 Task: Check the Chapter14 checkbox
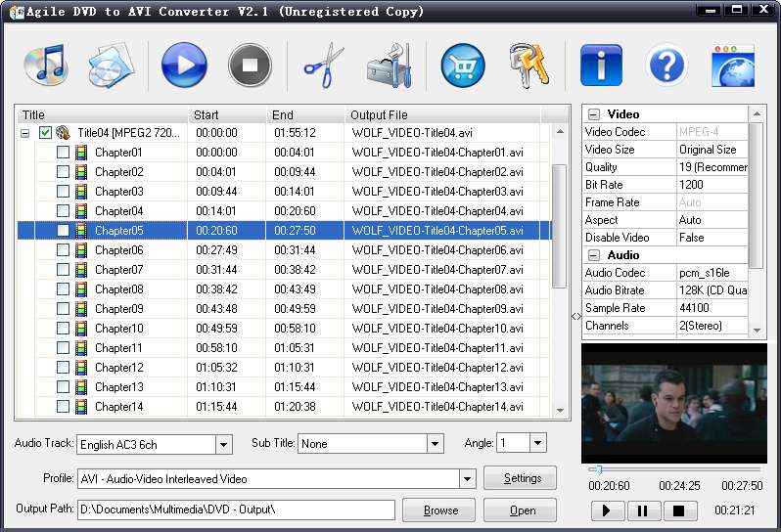click(63, 407)
